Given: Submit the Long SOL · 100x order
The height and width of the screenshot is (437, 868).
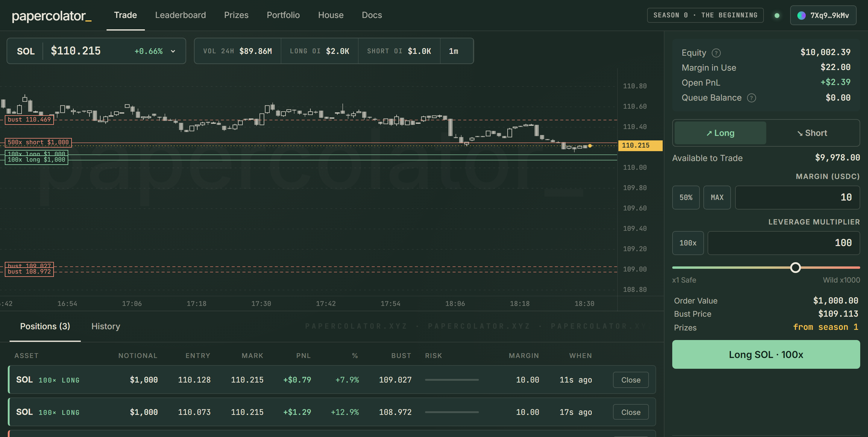Looking at the screenshot, I should pyautogui.click(x=766, y=354).
